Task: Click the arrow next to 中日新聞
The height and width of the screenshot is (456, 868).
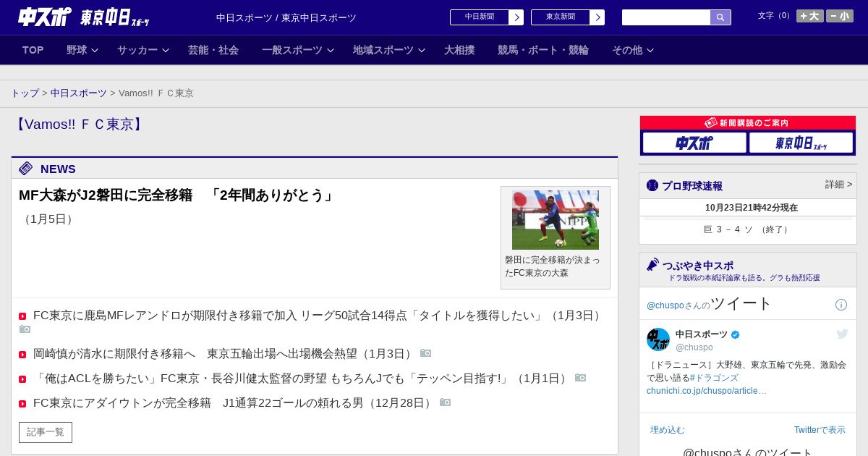Action: tap(516, 17)
